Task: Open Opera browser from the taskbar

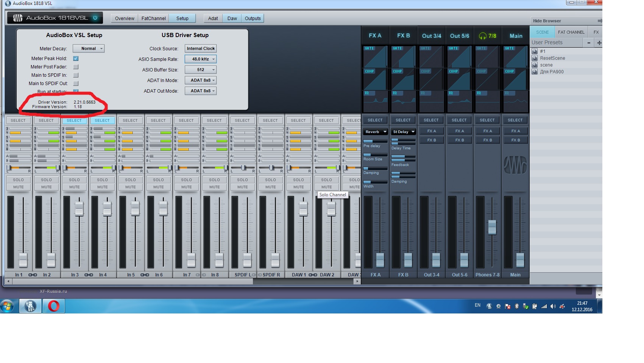Action: point(53,306)
